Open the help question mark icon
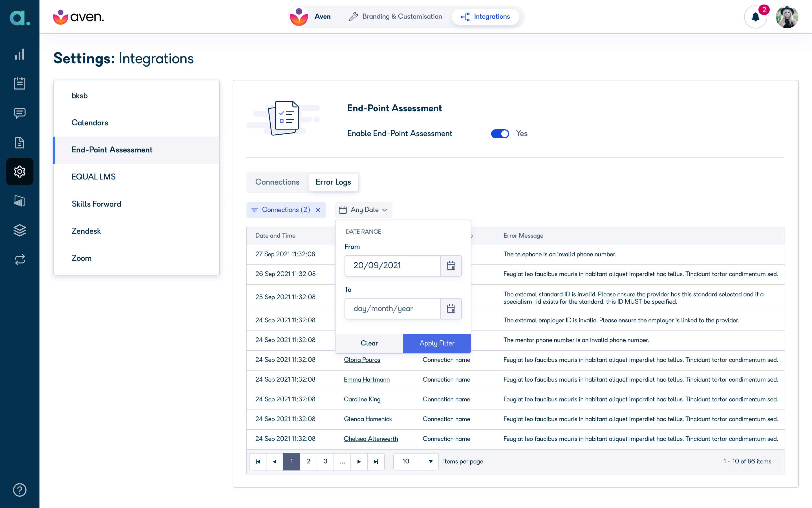The image size is (812, 508). tap(19, 490)
